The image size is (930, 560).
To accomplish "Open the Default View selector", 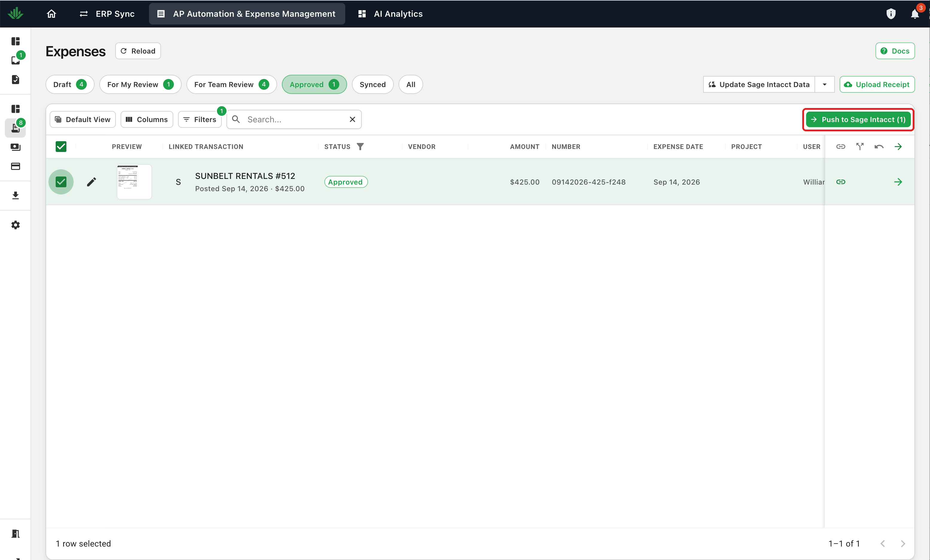I will pos(83,119).
